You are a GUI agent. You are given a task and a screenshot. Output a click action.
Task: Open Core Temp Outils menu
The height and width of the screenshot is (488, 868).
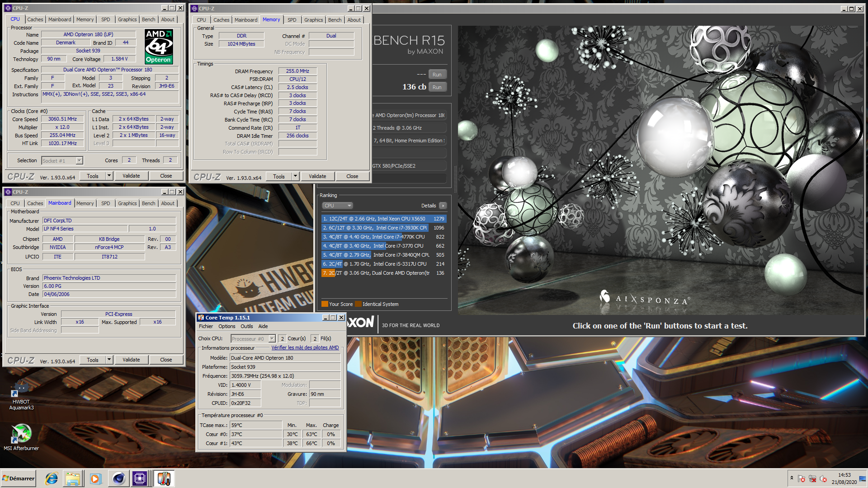click(247, 326)
